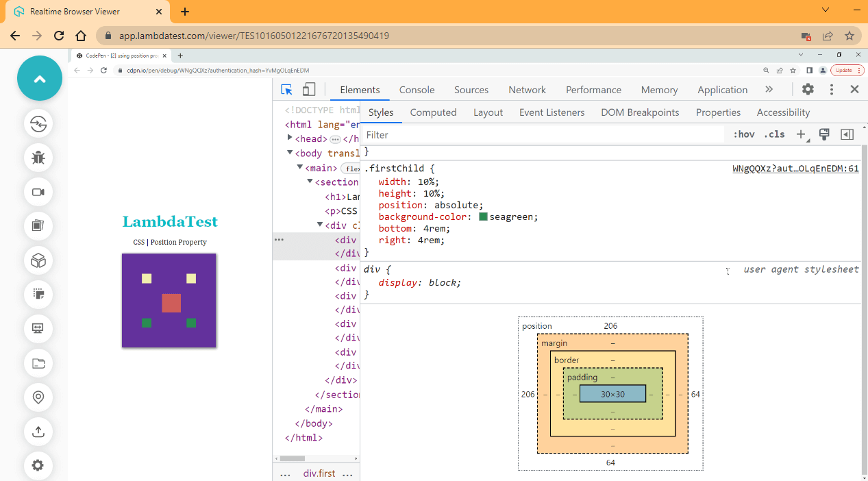Viewport: 868px width, 481px height.
Task: Activate the inspect element picker in DevTools
Action: [x=288, y=89]
